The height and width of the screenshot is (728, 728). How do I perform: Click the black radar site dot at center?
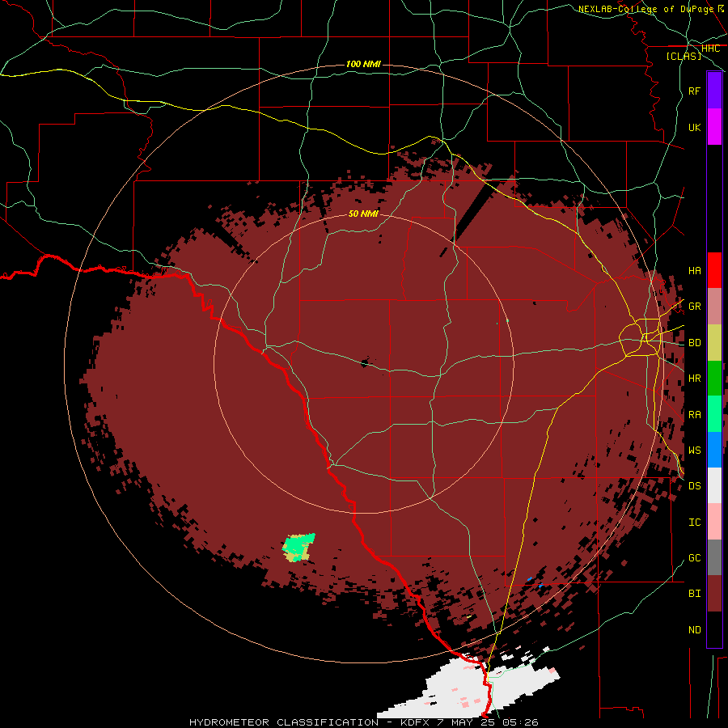(x=365, y=363)
